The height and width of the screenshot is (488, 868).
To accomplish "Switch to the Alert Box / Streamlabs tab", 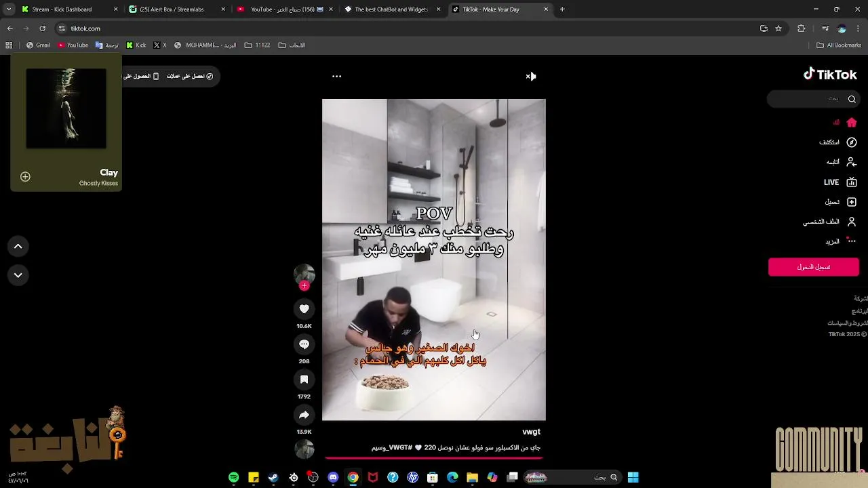I will [x=176, y=9].
